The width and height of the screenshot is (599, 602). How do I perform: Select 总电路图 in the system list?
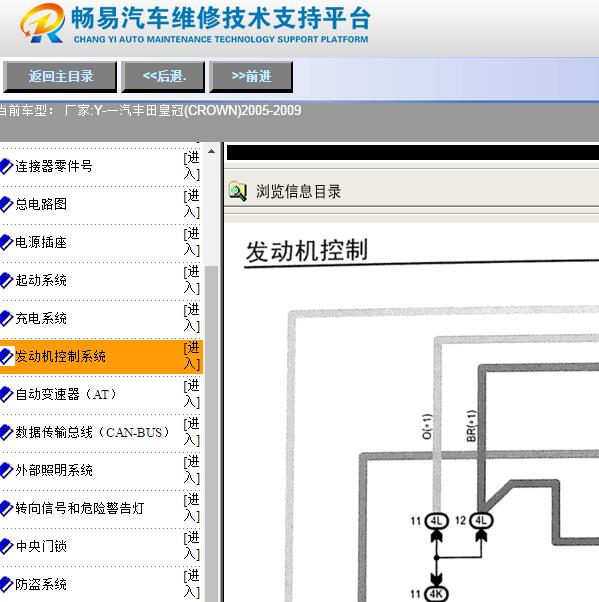coord(41,204)
